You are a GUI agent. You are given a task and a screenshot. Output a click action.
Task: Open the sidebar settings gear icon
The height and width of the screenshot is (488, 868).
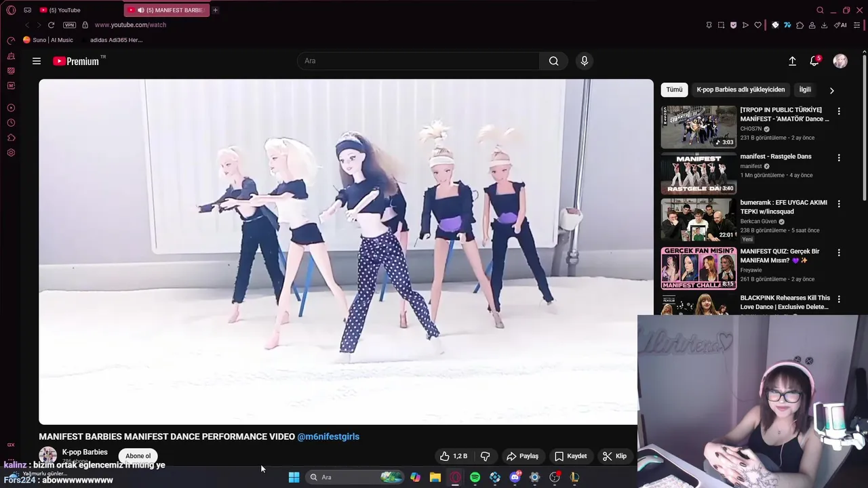[11, 152]
